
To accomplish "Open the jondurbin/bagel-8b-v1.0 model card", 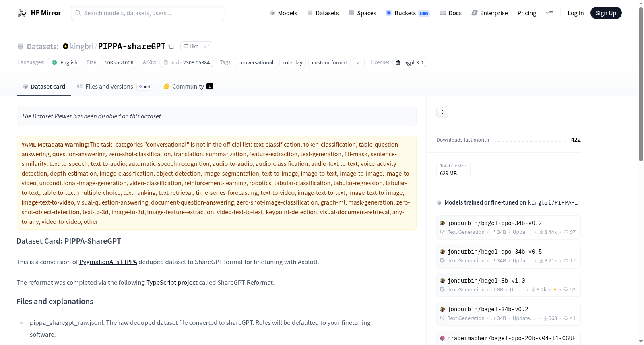I will coord(508,285).
